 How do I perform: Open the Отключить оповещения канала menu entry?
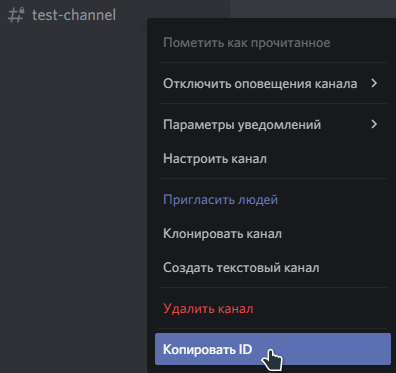coord(273,83)
